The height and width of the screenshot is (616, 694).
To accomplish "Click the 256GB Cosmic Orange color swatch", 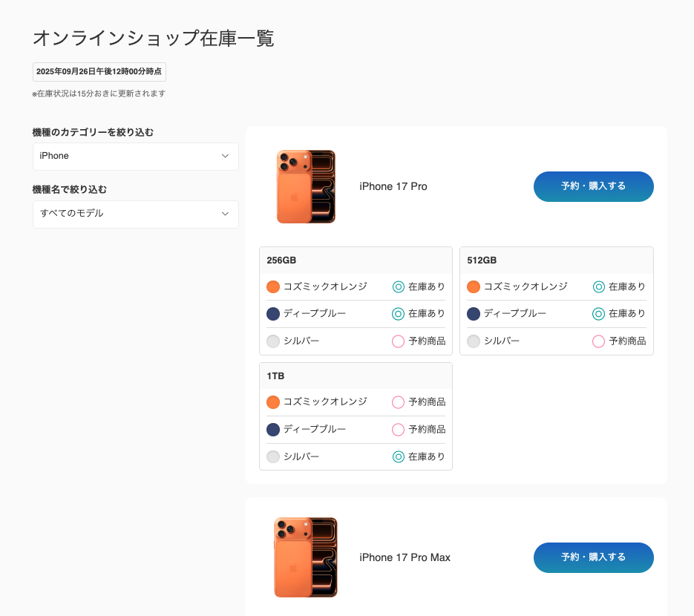I will click(273, 286).
